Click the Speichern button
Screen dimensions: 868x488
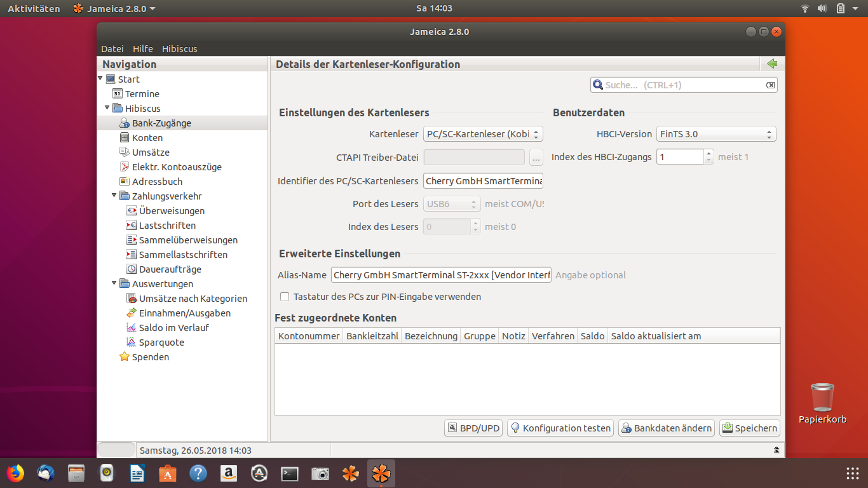(750, 428)
